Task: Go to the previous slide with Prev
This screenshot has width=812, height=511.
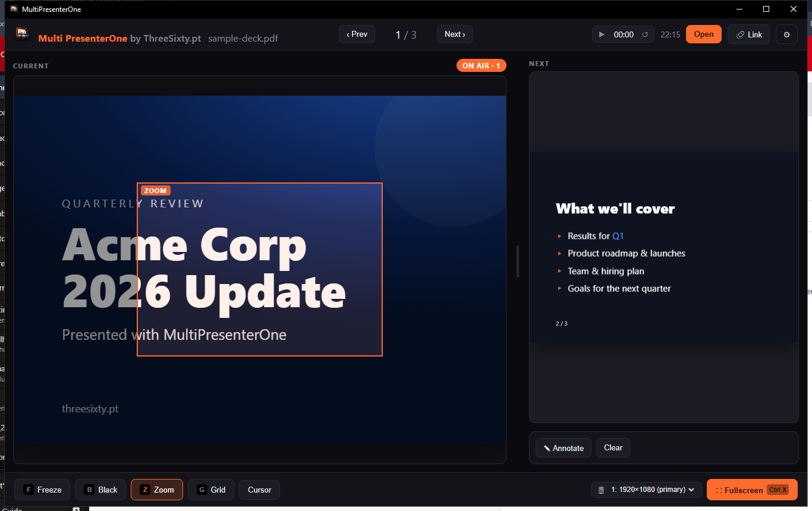Action: tap(357, 34)
